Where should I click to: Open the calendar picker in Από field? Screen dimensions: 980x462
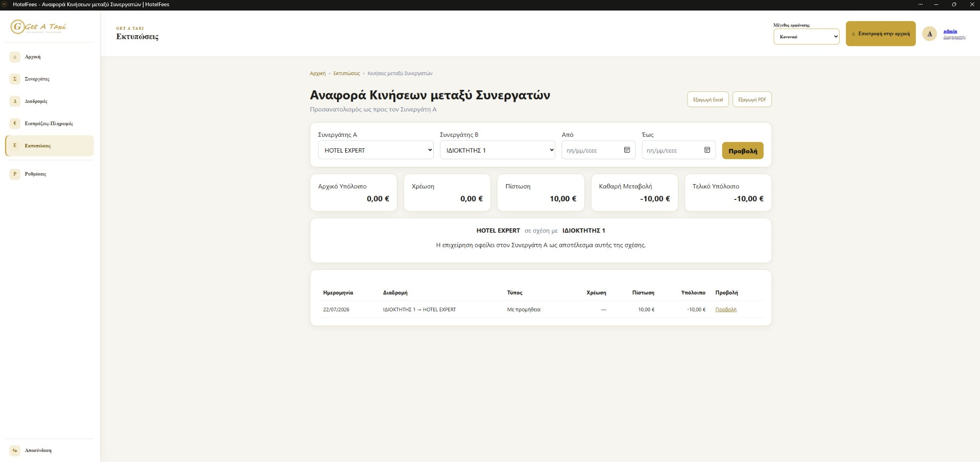(x=627, y=150)
